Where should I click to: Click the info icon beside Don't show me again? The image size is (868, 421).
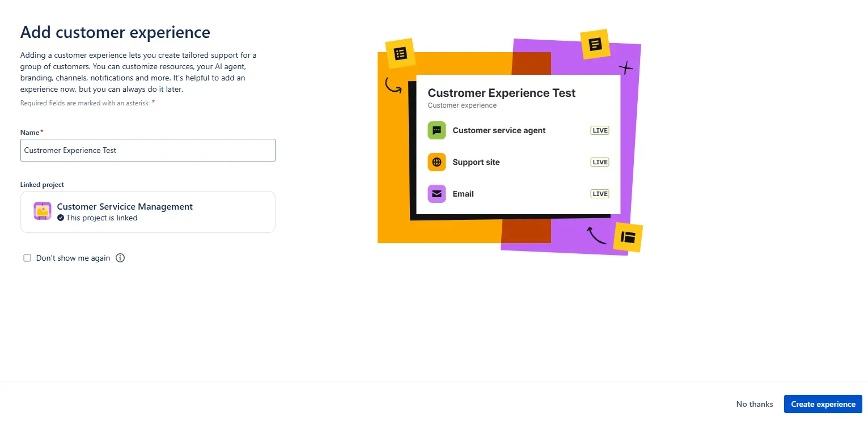[x=120, y=258]
